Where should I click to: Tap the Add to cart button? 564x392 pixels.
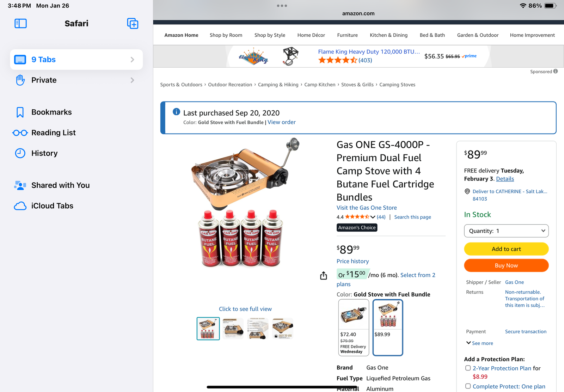pos(506,249)
